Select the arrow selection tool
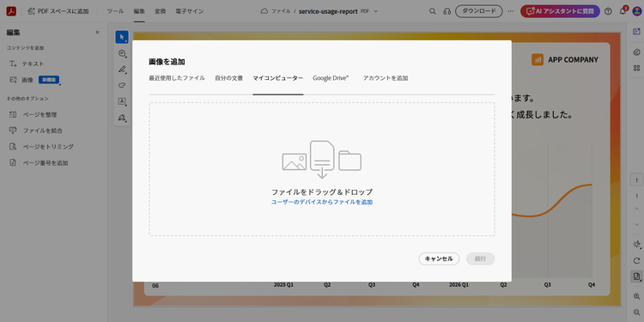644x322 pixels. click(122, 37)
